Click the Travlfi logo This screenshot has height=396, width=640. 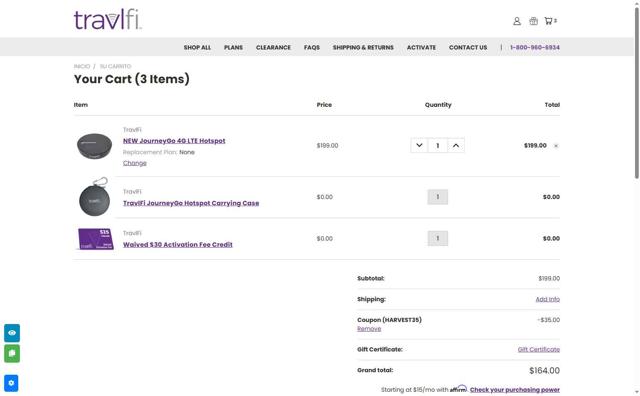pyautogui.click(x=107, y=20)
